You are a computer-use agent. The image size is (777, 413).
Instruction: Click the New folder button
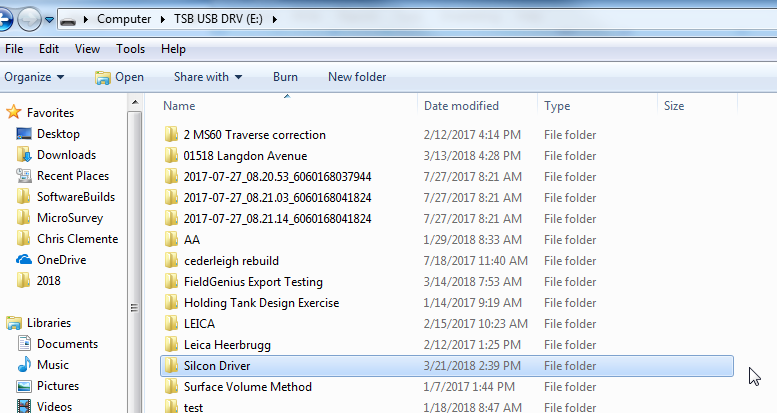click(x=357, y=77)
